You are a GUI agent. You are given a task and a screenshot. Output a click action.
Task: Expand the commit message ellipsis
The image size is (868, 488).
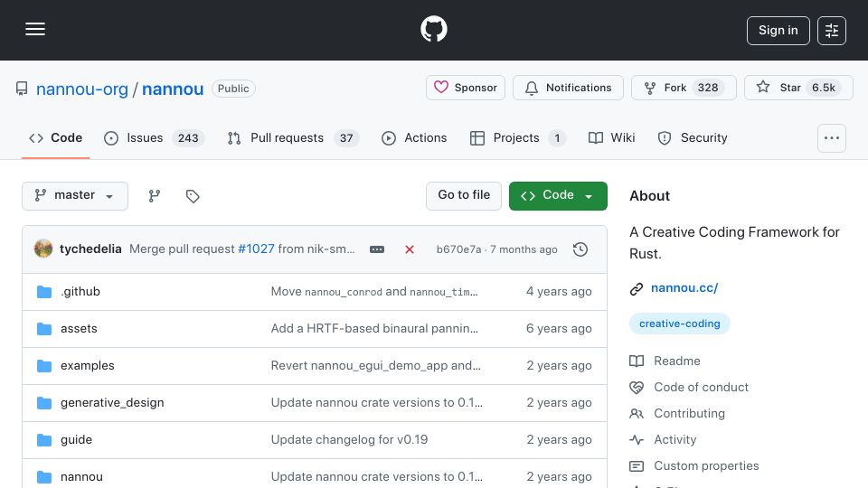pos(377,249)
